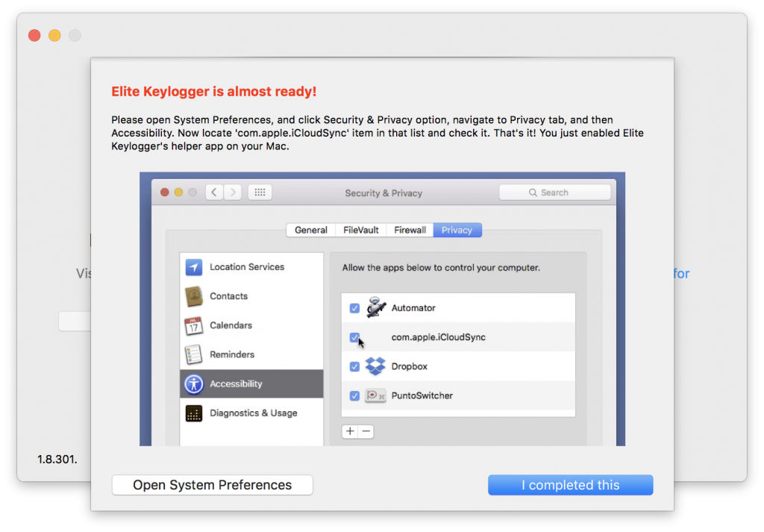Click the Automator name in app list
The image size is (764, 532).
point(413,308)
